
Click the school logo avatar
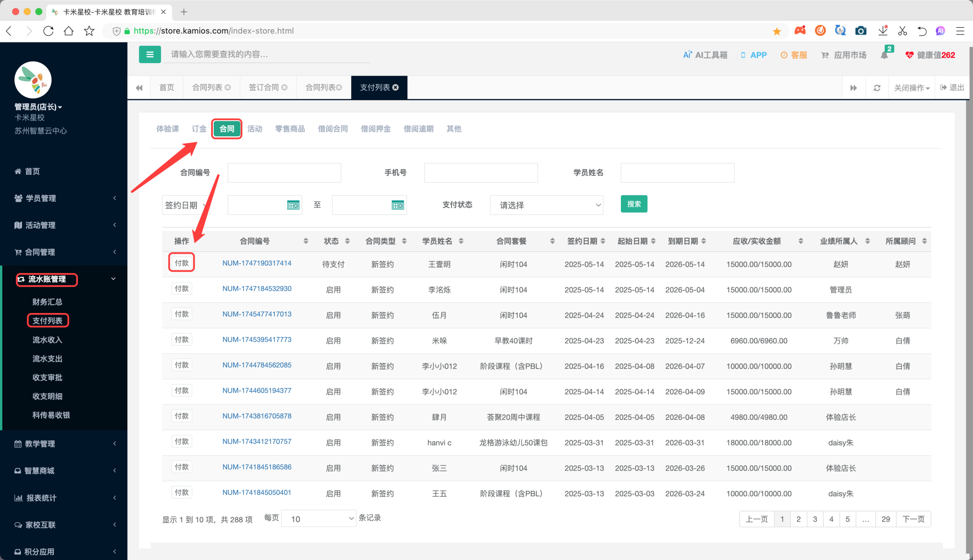click(x=33, y=80)
